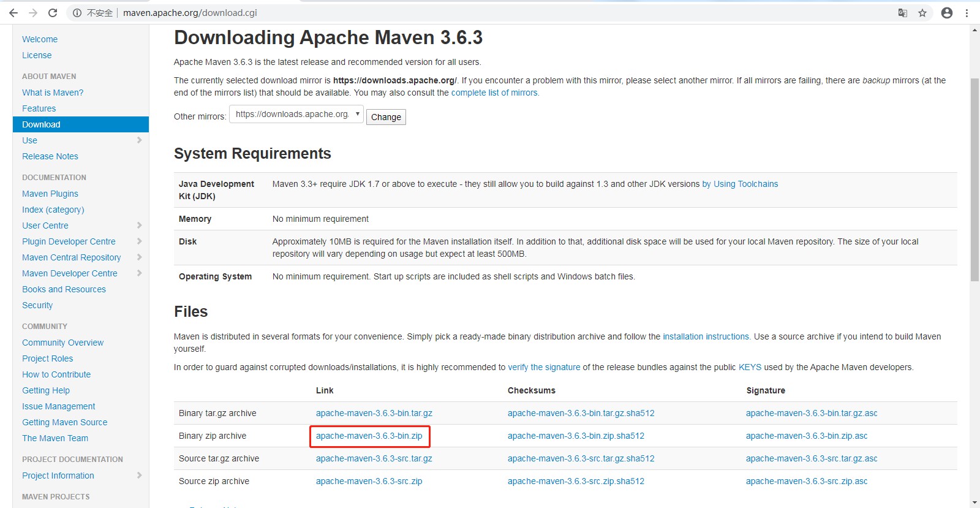Click the Binary zip archive label
Viewport: 980px width, 508px height.
click(x=213, y=436)
